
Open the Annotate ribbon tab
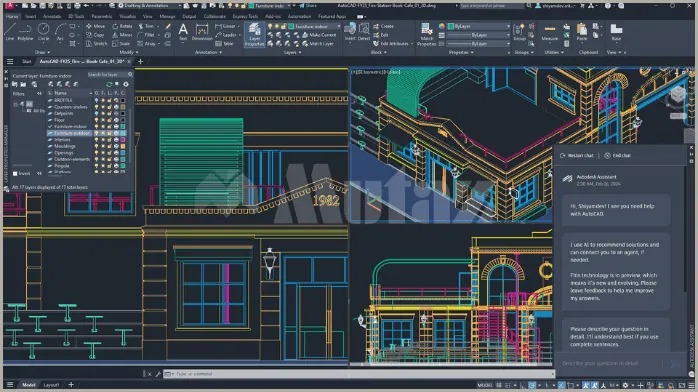coord(52,16)
